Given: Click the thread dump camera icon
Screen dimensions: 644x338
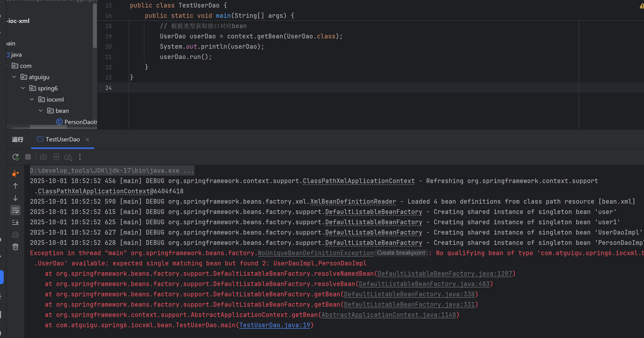Looking at the screenshot, I should point(43,157).
